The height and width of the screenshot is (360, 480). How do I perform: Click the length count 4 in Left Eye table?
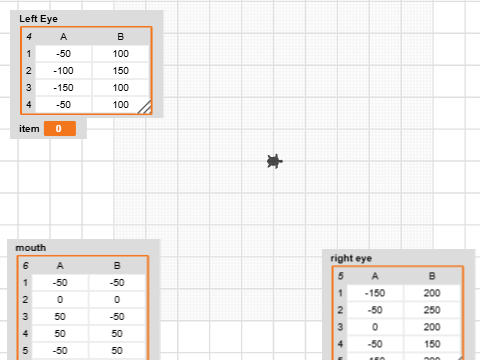pos(29,37)
